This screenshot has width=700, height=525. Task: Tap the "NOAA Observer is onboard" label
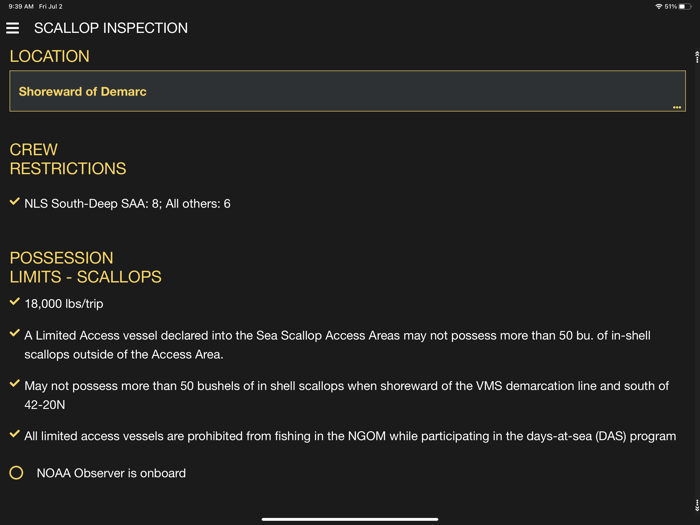point(111,473)
